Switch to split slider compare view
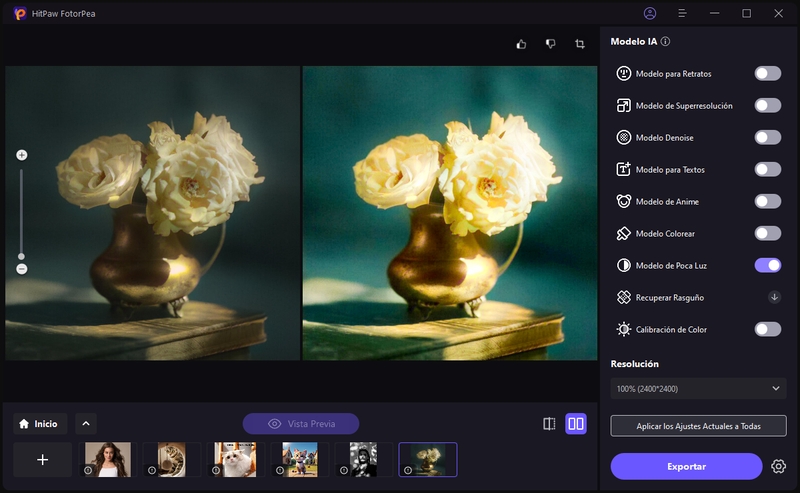800x493 pixels. (549, 424)
